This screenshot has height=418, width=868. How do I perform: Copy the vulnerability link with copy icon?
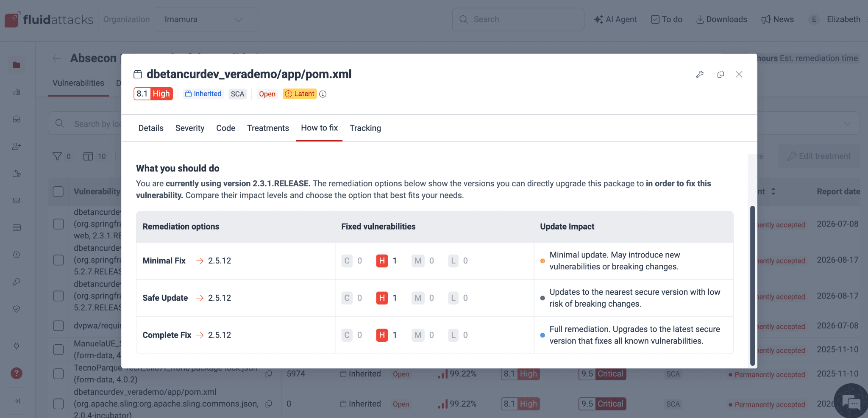(721, 75)
